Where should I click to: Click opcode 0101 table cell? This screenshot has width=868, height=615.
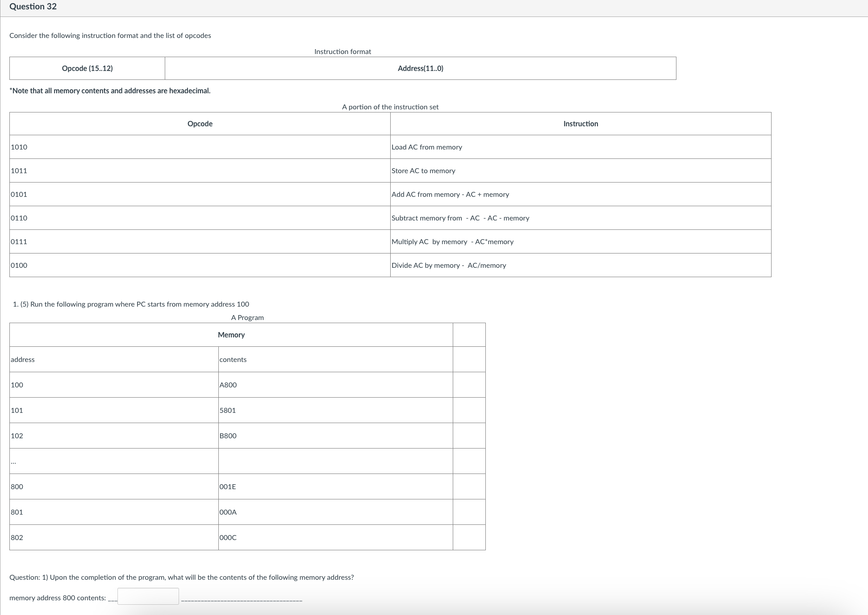pos(19,195)
